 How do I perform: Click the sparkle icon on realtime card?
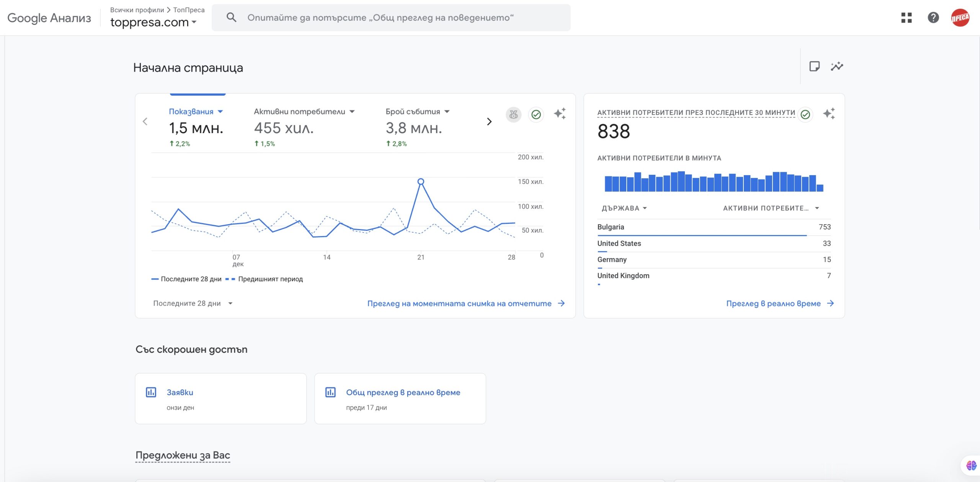pyautogui.click(x=829, y=114)
